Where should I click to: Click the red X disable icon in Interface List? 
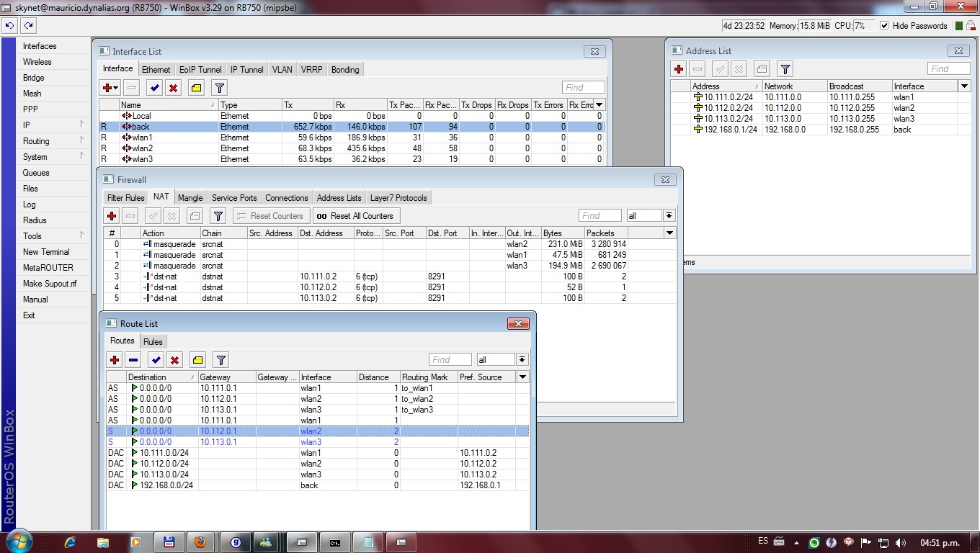point(173,88)
